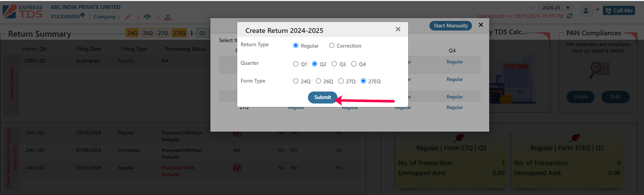644x195 pixels.
Task: Click the Express TDS logo
Action: tap(23, 11)
